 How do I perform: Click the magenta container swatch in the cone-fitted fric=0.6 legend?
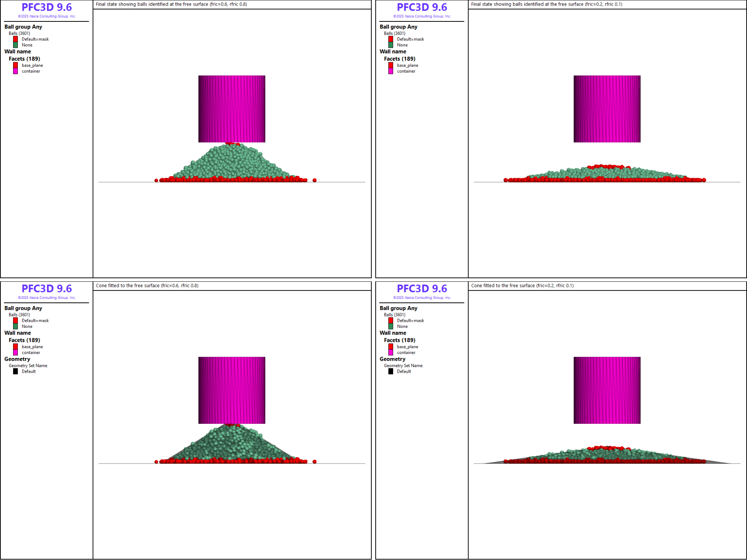15,352
